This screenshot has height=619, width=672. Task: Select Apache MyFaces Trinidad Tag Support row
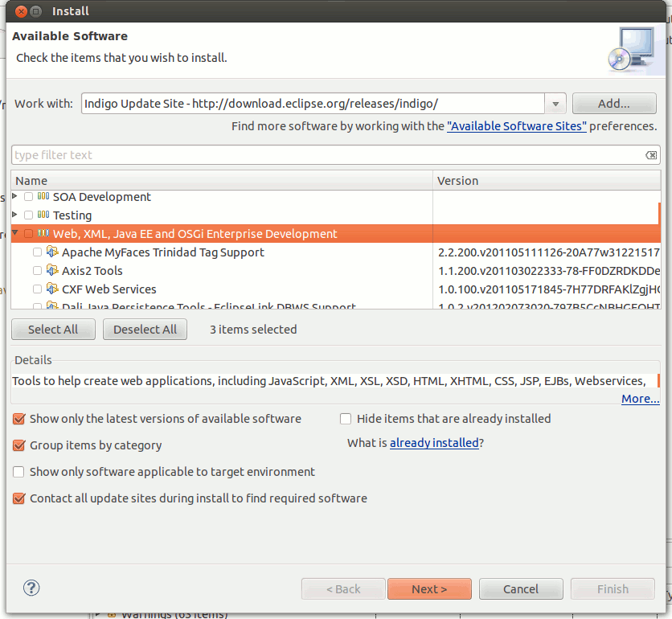[x=163, y=252]
